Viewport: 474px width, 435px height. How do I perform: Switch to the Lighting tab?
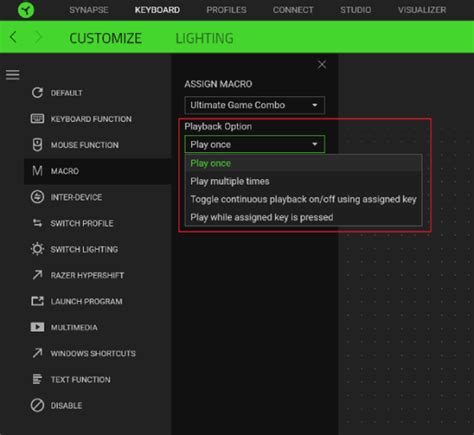coord(204,38)
